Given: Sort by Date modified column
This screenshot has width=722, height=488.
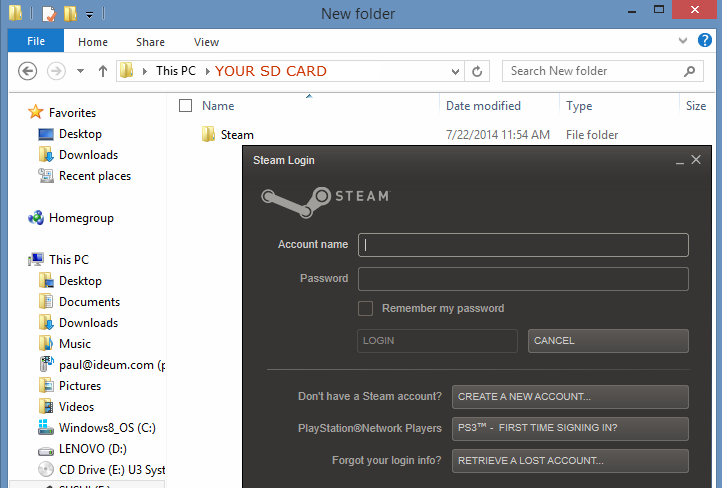Looking at the screenshot, I should click(483, 106).
